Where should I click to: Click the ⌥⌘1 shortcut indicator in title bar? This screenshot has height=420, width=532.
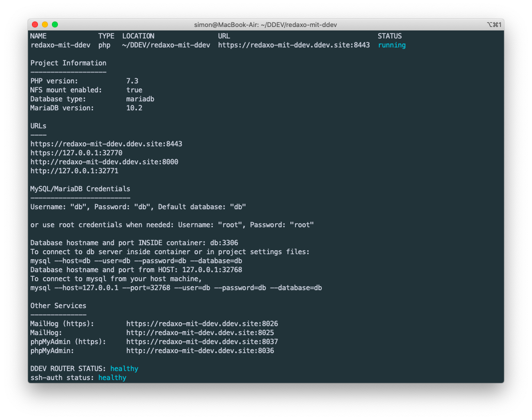point(494,24)
